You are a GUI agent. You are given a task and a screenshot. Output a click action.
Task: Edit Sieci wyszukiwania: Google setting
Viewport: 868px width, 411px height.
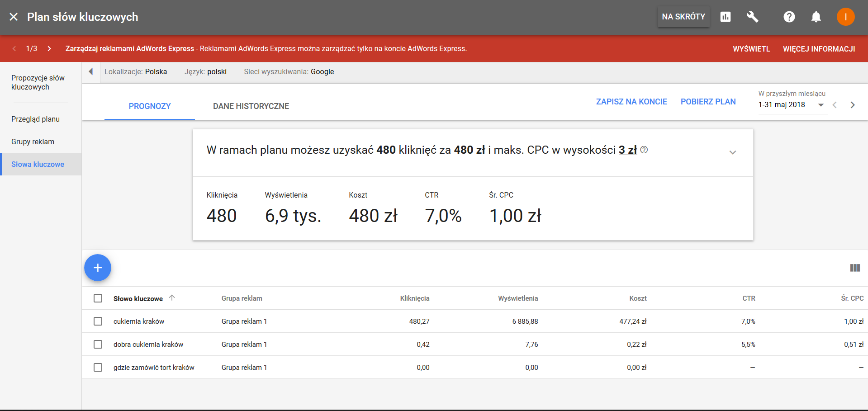[x=289, y=71]
